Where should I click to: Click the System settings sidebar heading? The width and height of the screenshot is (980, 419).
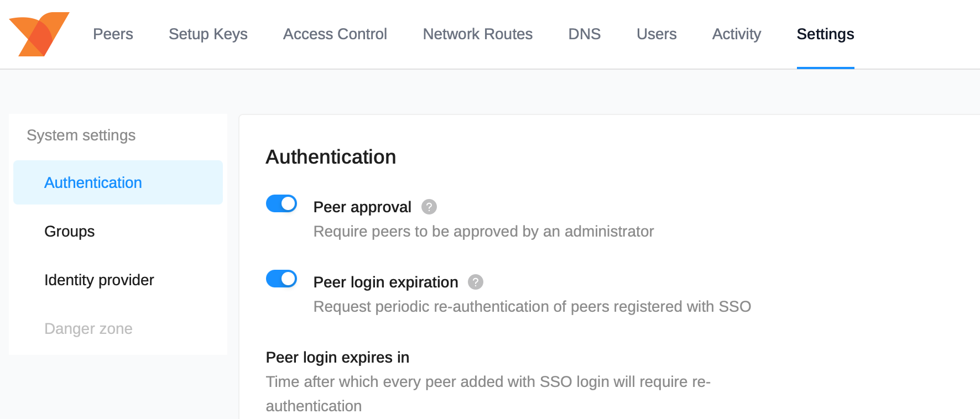coord(81,135)
